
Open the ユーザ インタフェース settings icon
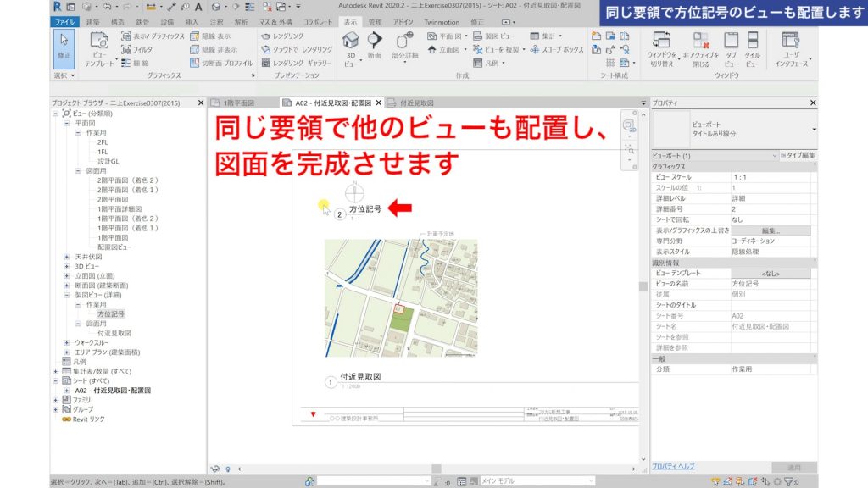[790, 40]
